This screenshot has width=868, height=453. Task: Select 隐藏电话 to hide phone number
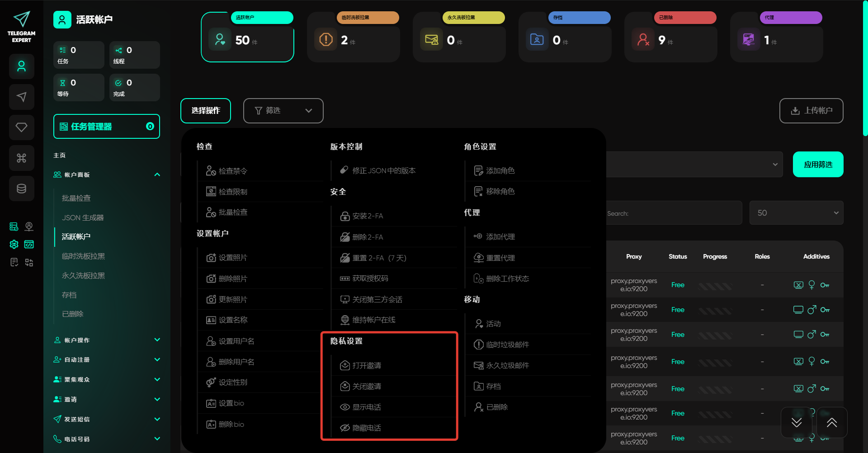366,428
